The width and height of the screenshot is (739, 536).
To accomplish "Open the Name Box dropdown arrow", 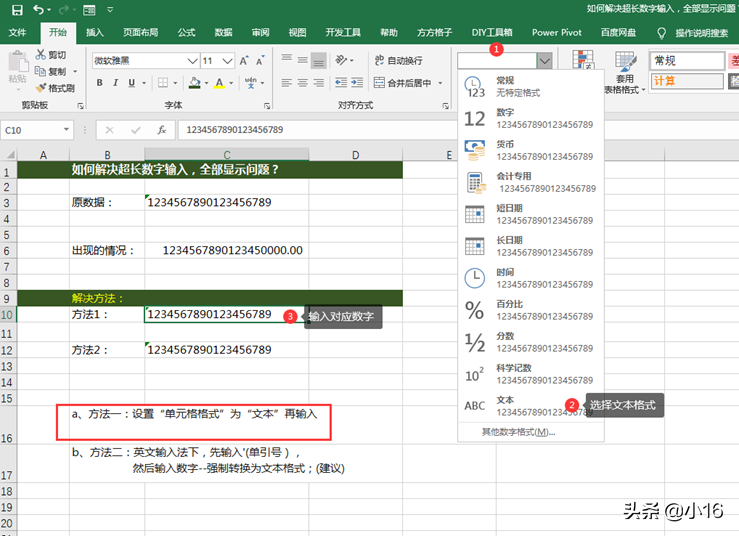I will pyautogui.click(x=66, y=130).
